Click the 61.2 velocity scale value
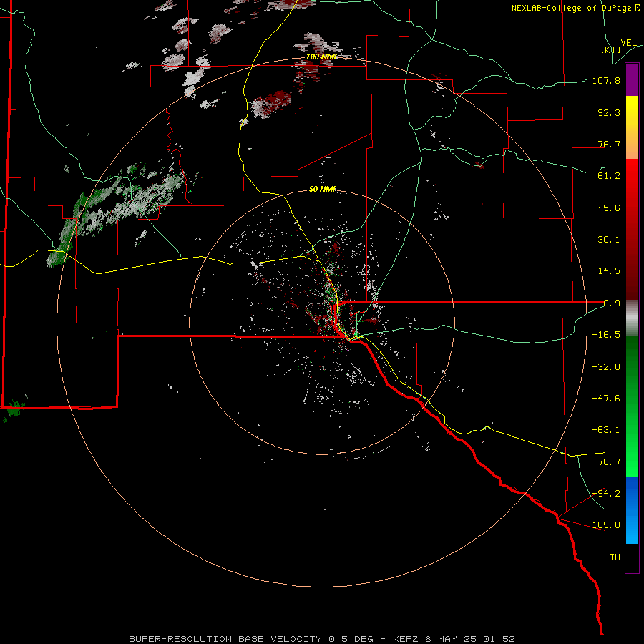This screenshot has width=644, height=644. point(609,176)
